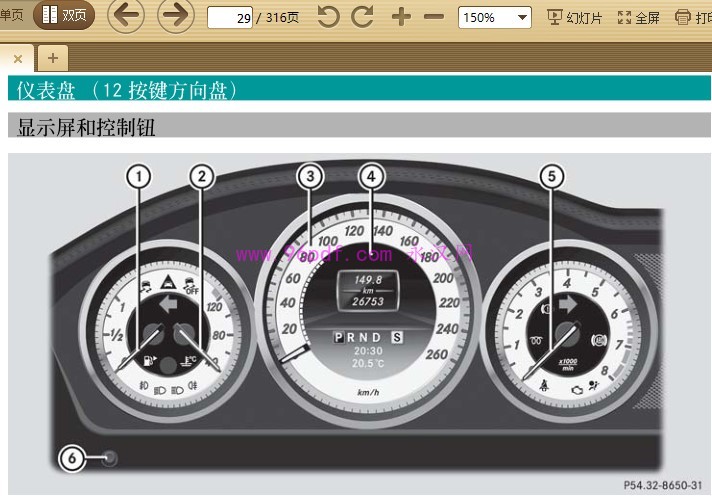712x501 pixels.
Task: Click the instrument cluster diagram image
Action: [x=359, y=323]
